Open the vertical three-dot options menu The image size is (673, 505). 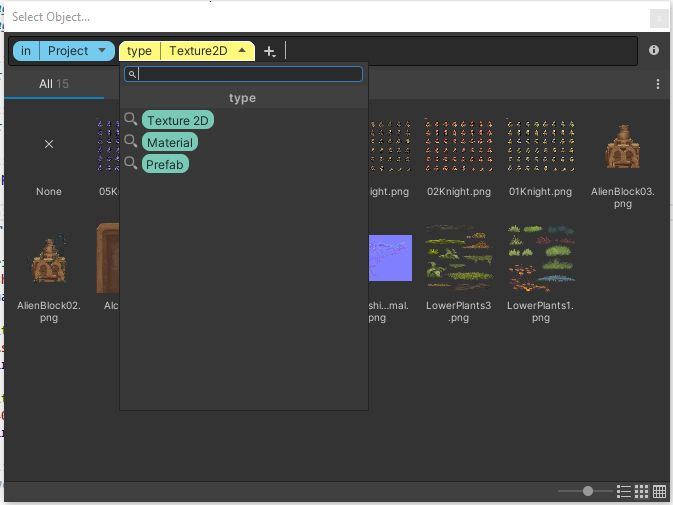point(657,84)
